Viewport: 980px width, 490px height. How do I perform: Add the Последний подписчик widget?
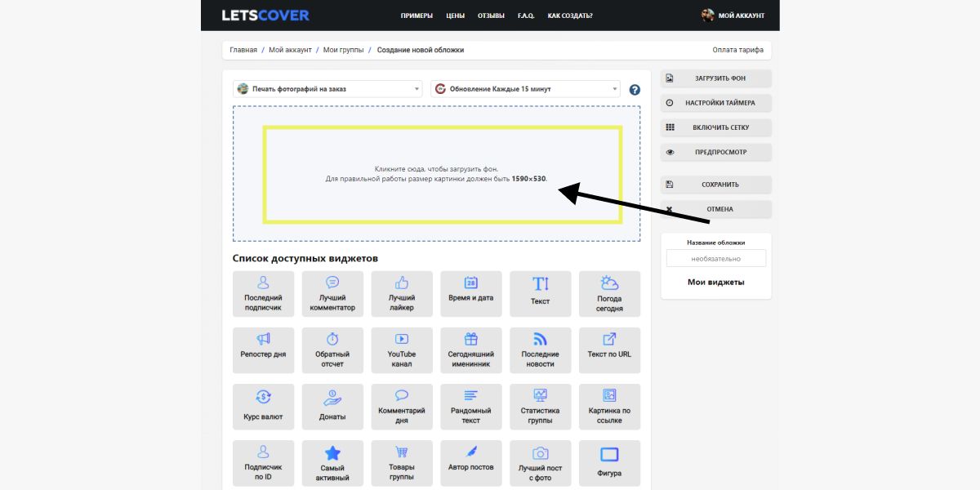click(x=263, y=294)
